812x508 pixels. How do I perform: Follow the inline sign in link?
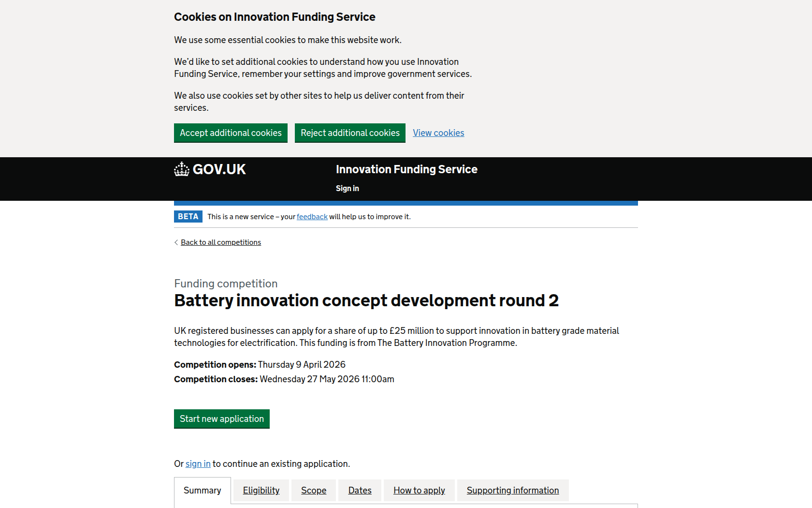pyautogui.click(x=198, y=464)
